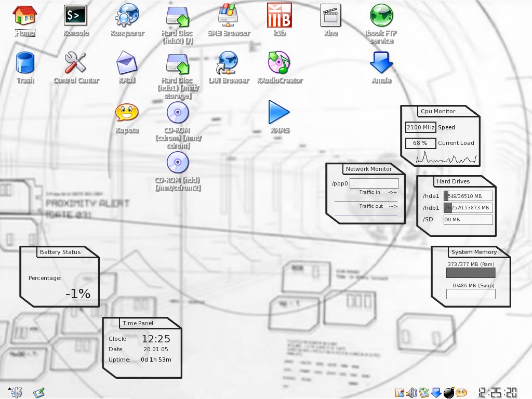Click the clipboard-with-checkmark tray icon
Image resolution: width=532 pixels, height=399 pixels.
[x=424, y=393]
